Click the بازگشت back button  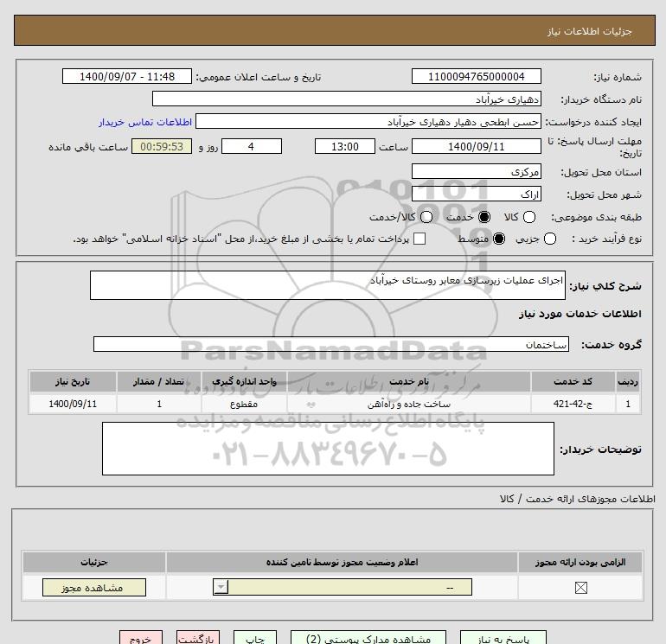198,638
